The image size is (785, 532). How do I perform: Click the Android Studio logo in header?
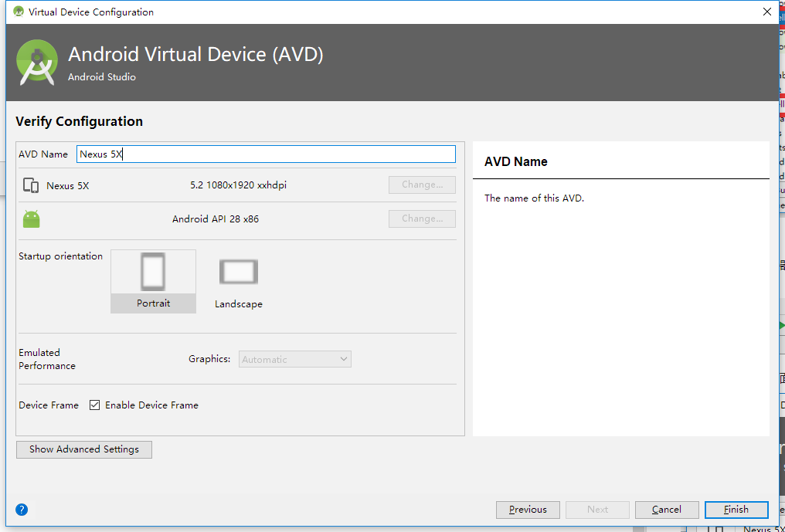(x=37, y=63)
